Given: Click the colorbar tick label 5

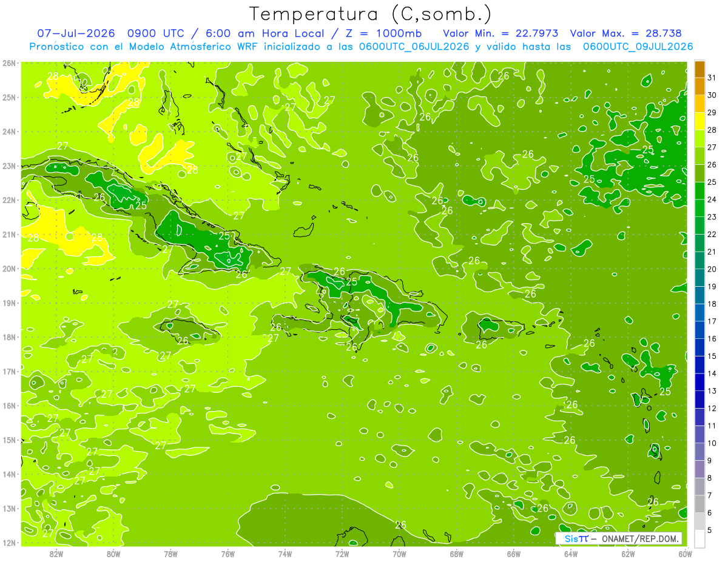Looking at the screenshot, I should 710,530.
